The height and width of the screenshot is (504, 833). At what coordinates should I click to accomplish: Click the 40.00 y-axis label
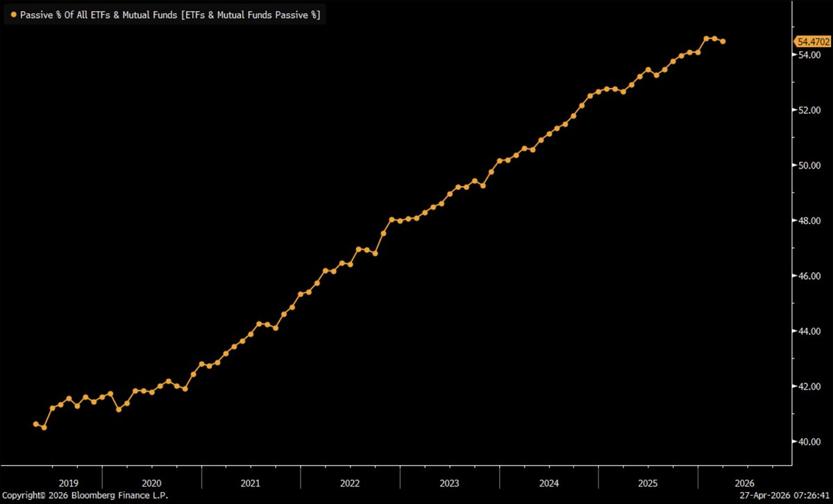[811, 442]
